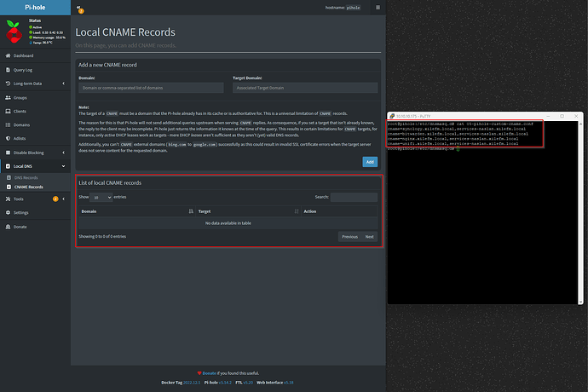588x392 pixels.
Task: Click the Donate icon in sidebar
Action: (x=7, y=227)
